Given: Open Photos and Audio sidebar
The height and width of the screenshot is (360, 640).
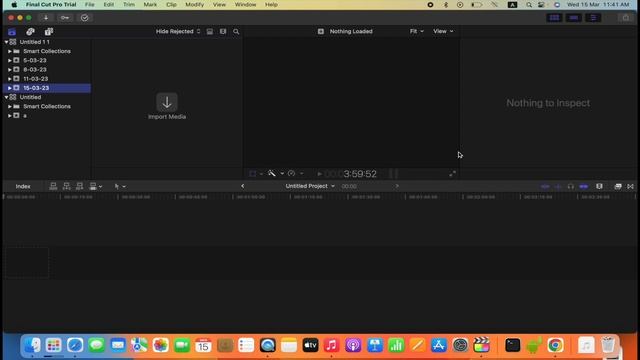Looking at the screenshot, I should coord(30,32).
